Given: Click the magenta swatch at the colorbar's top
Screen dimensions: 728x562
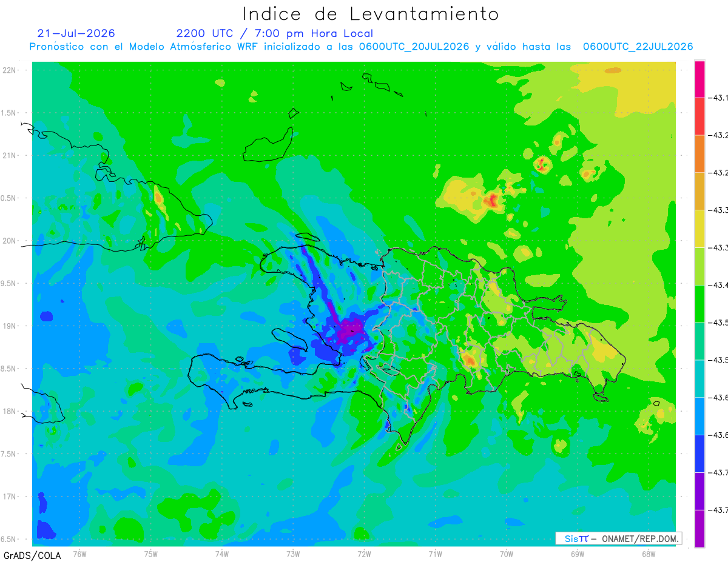Looking at the screenshot, I should [699, 79].
